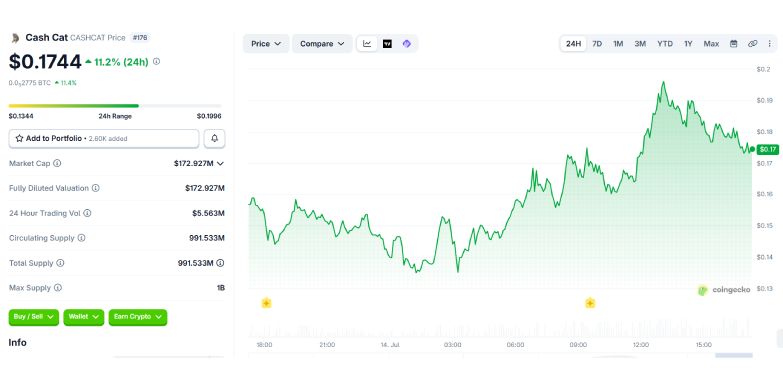Screen dimensions: 783x388
Task: Select the 1Y time range
Action: click(688, 44)
